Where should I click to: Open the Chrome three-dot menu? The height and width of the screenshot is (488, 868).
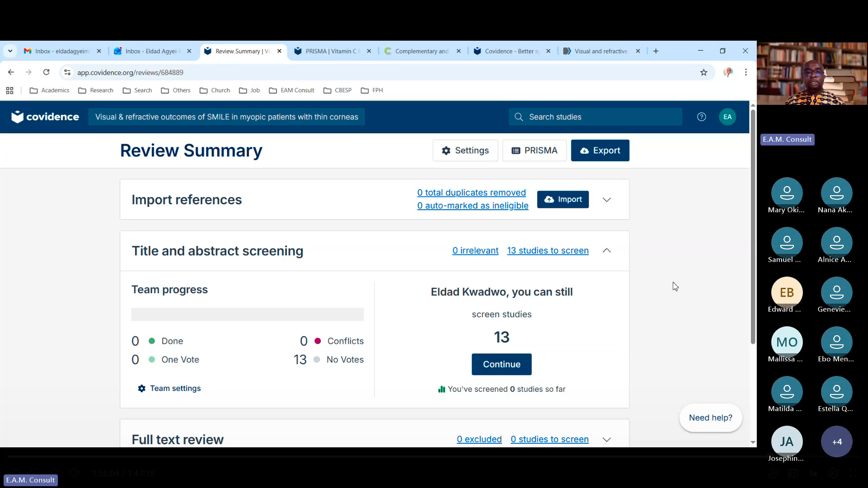point(745,72)
